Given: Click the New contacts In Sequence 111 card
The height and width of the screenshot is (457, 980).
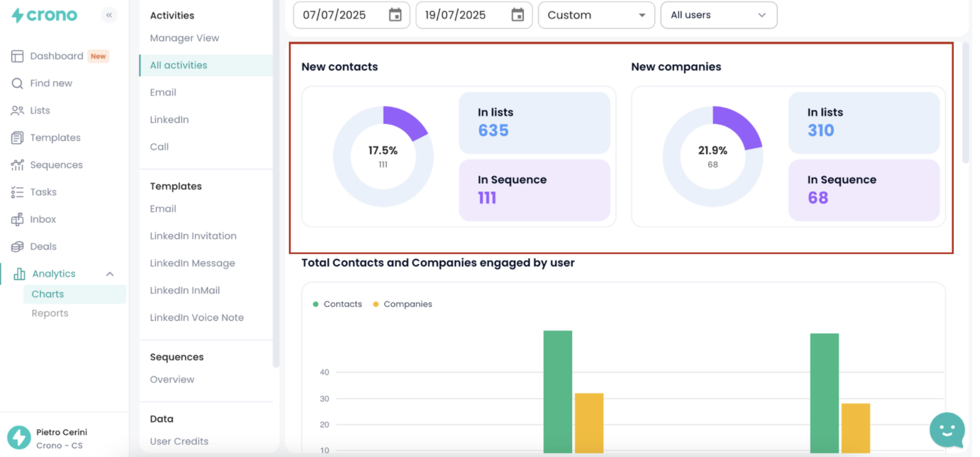Looking at the screenshot, I should pos(534,190).
